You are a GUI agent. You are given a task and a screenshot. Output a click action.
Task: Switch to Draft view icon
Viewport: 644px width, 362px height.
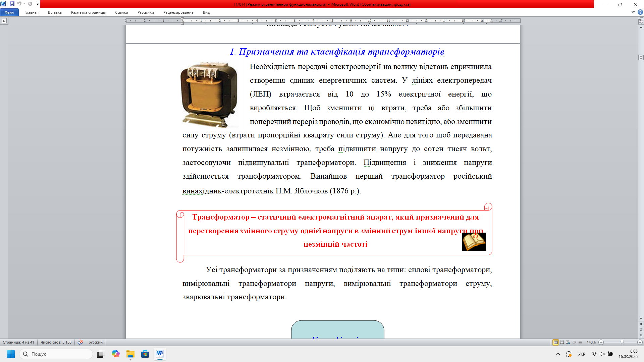pos(580,342)
